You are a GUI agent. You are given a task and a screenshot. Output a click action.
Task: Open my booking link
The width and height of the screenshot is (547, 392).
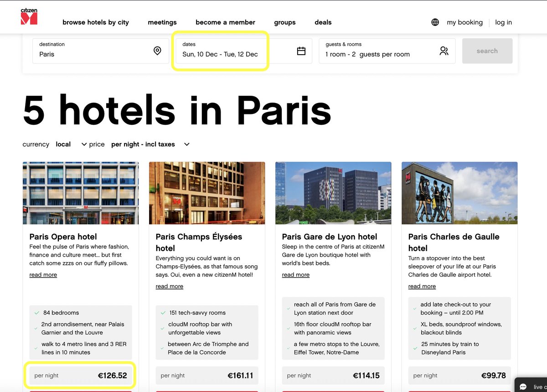click(x=464, y=22)
